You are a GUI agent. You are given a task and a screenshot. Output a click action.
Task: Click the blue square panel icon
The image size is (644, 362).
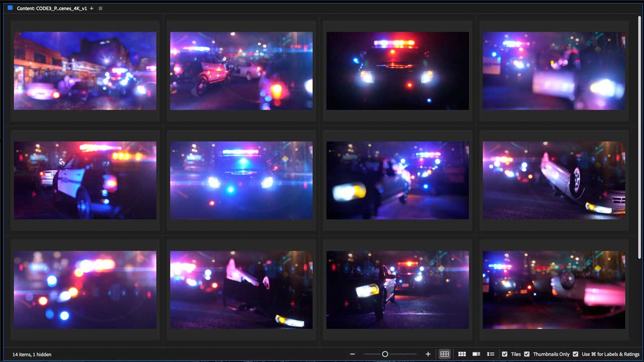tap(10, 8)
